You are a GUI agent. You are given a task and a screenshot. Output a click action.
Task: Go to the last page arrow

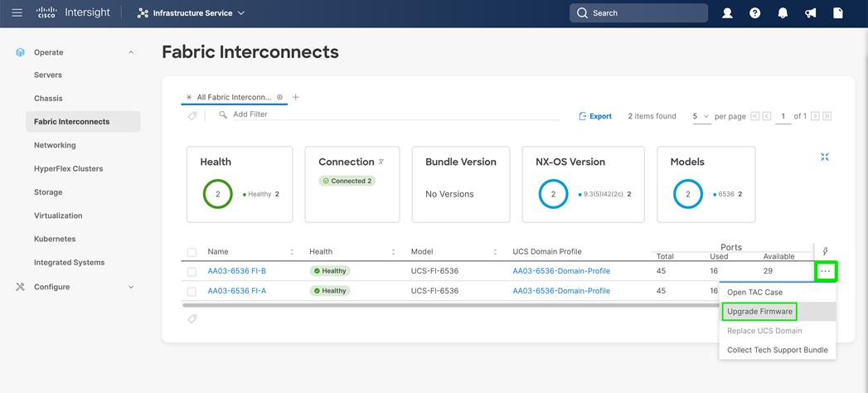pyautogui.click(x=827, y=116)
